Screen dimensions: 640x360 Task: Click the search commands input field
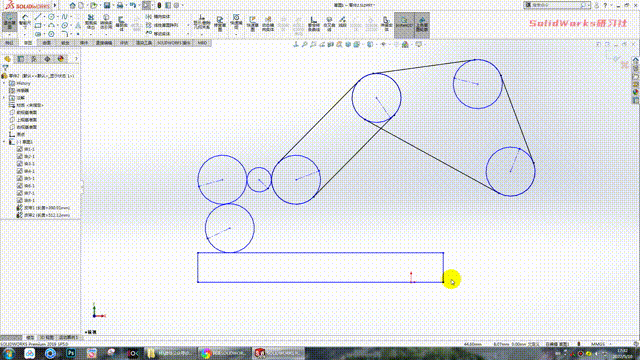[x=556, y=5]
